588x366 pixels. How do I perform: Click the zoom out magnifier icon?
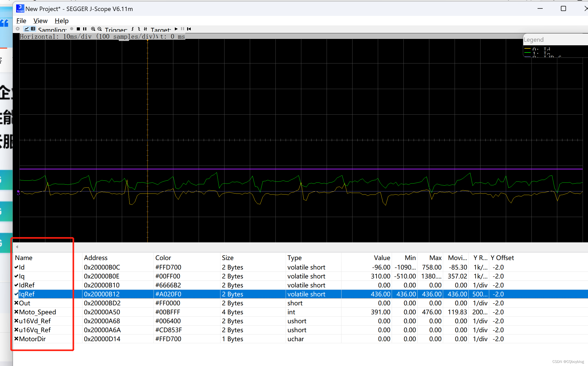(100, 29)
